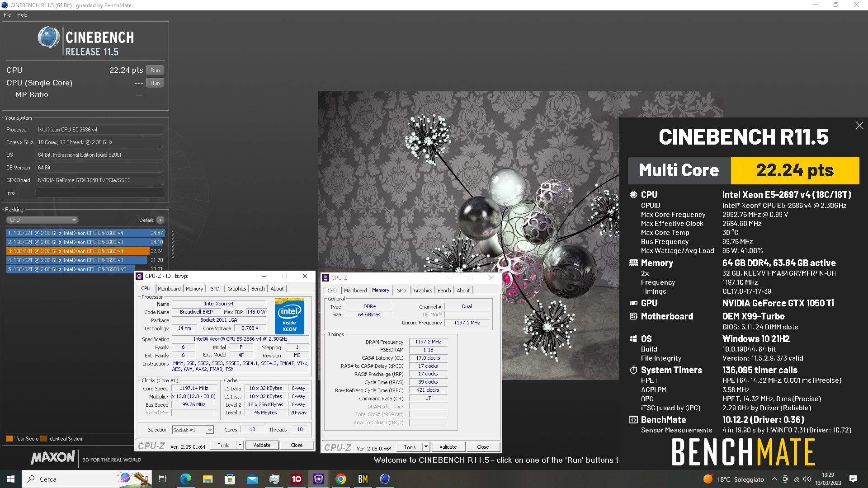The height and width of the screenshot is (488, 868).
Task: Open Bench tab in second CPU-Z window
Action: pos(444,291)
